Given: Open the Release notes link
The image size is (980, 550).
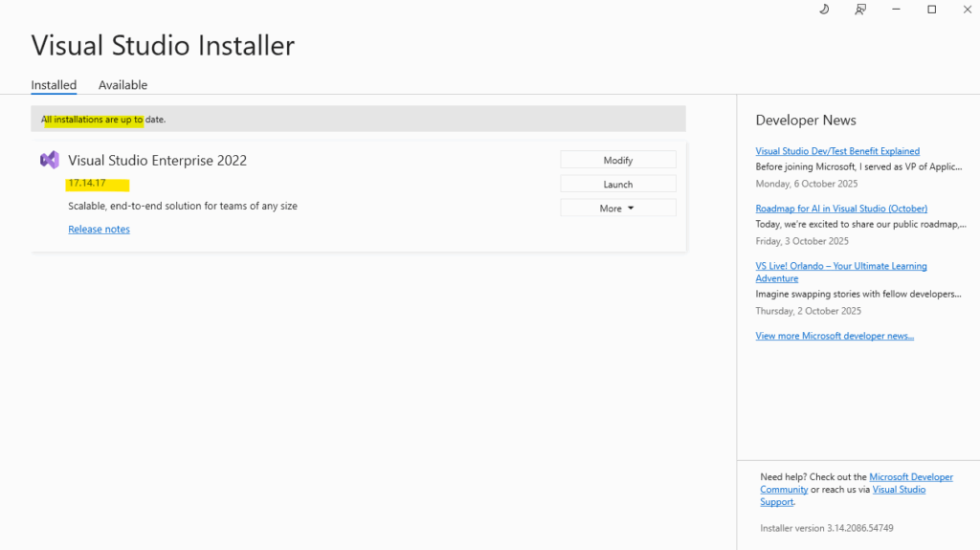Looking at the screenshot, I should [x=99, y=230].
